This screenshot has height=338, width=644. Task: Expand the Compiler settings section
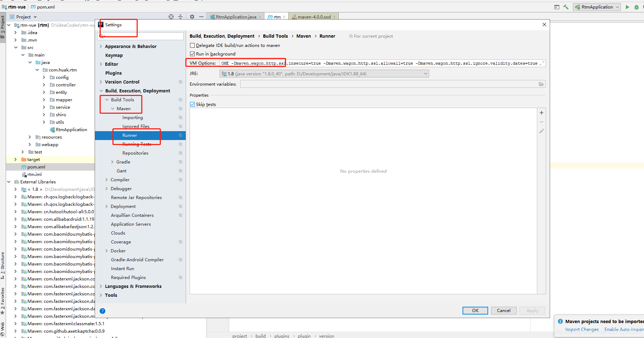pos(107,179)
